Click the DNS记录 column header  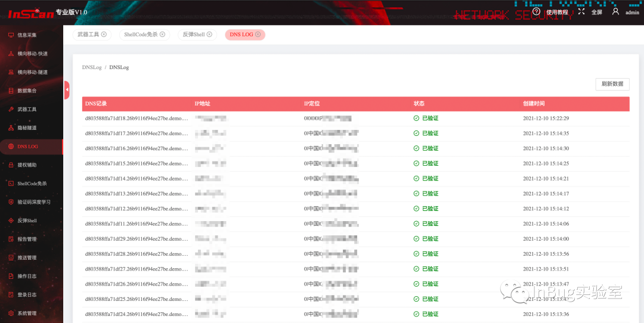pos(95,104)
